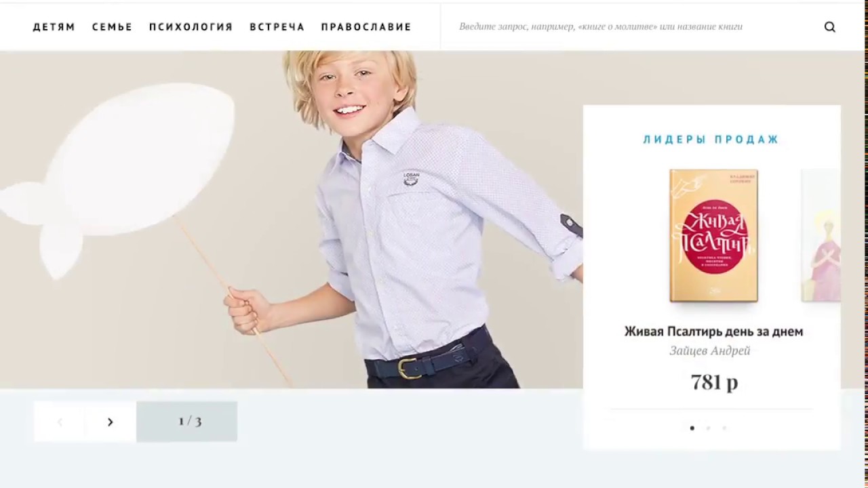Open Живая Псалтирь book cover

click(713, 235)
